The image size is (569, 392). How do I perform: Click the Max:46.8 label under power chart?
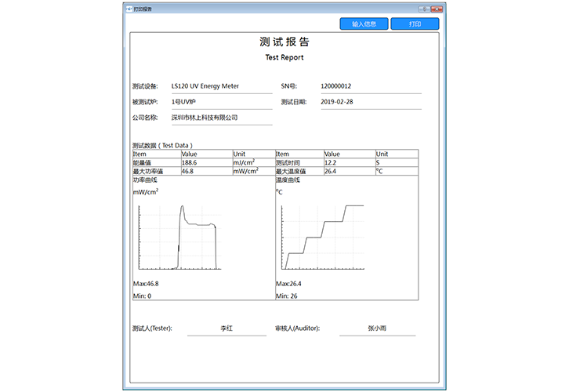click(x=146, y=284)
